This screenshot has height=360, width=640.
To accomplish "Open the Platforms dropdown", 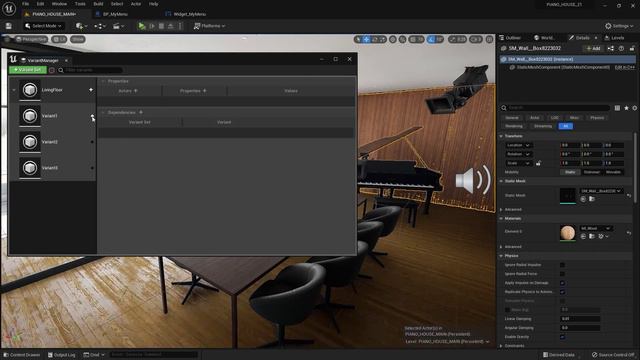I will [x=209, y=26].
